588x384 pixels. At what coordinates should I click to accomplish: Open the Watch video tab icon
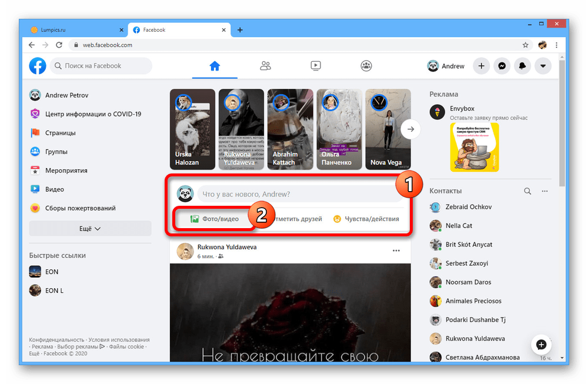316,66
